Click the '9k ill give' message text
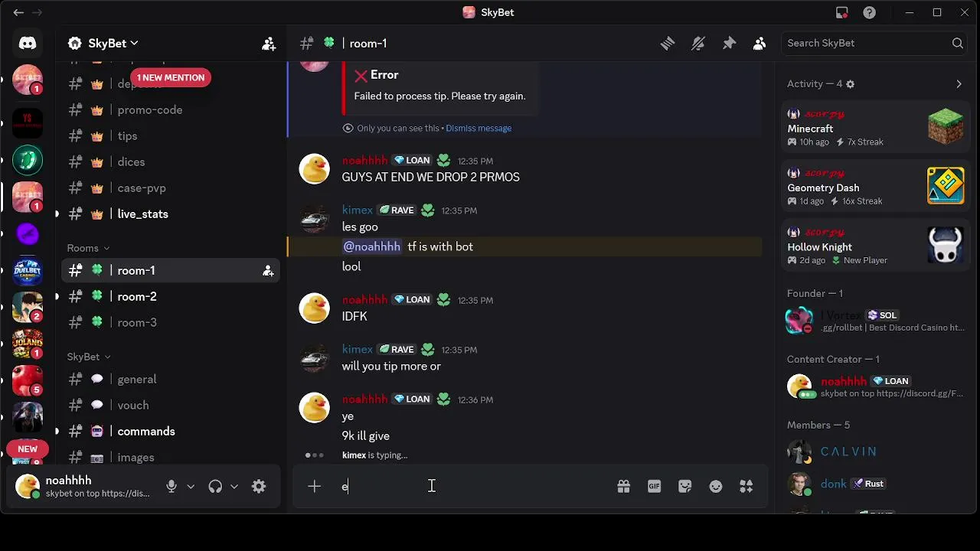 pos(365,436)
